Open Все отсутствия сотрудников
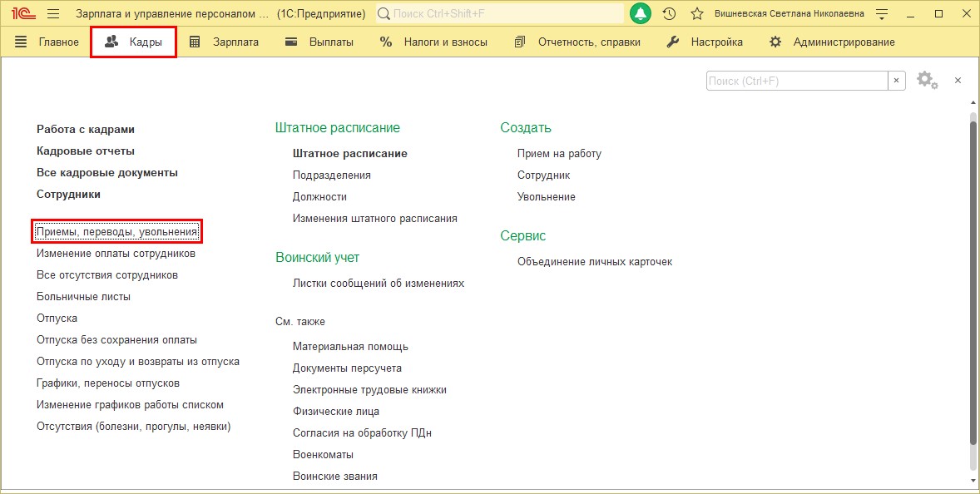 point(106,274)
